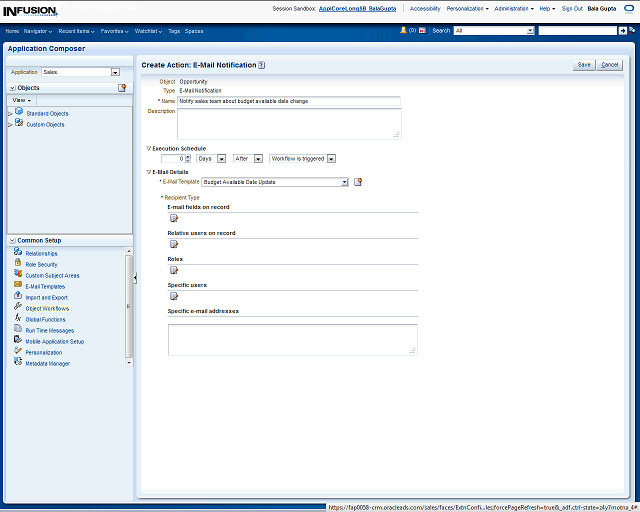This screenshot has width=640, height=512.
Task: Click the Save button
Action: (584, 65)
